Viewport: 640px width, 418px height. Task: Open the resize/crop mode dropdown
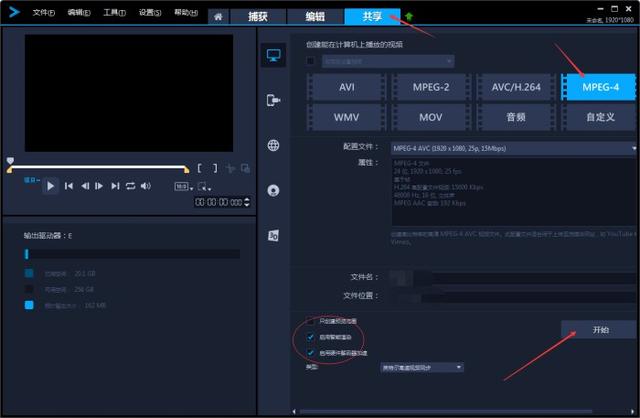pyautogui.click(x=204, y=187)
